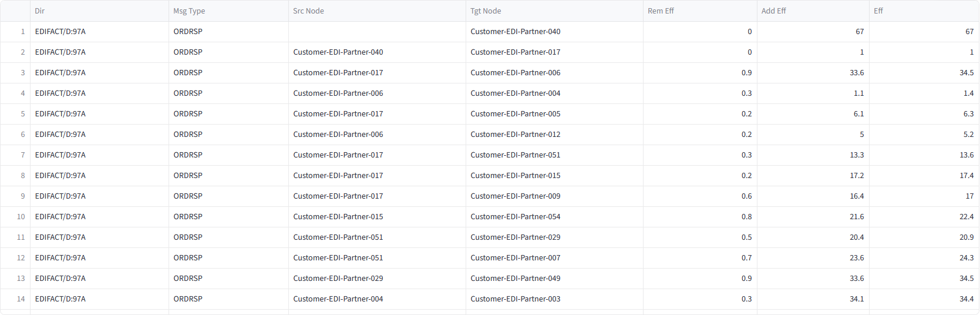Click the Eff value 22.4
Screen dimensions: 980x315
click(966, 217)
